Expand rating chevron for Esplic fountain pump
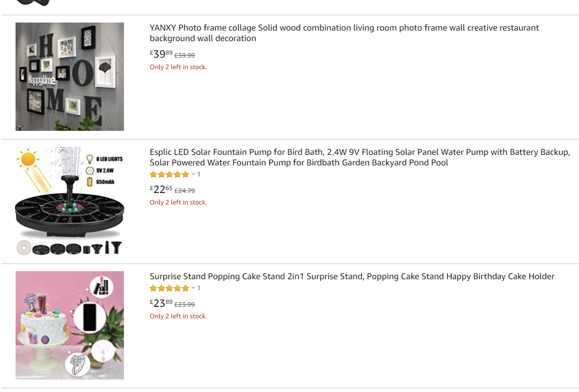 193,174
